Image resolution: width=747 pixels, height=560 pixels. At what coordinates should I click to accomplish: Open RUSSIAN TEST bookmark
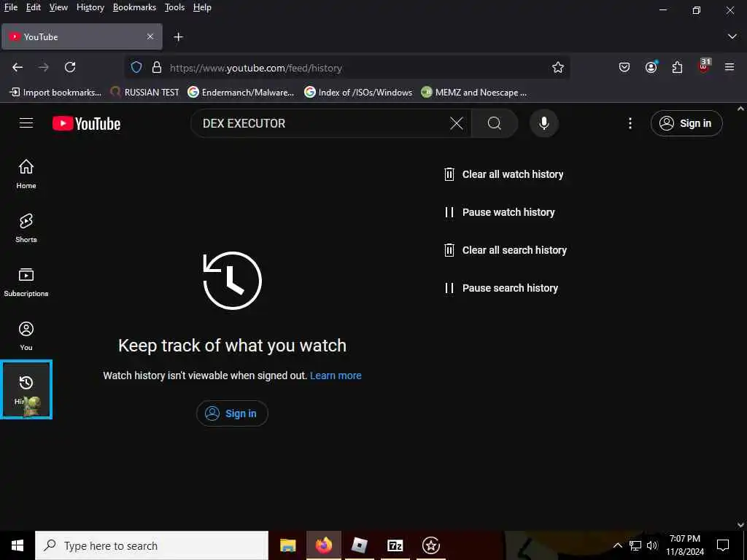pyautogui.click(x=145, y=93)
